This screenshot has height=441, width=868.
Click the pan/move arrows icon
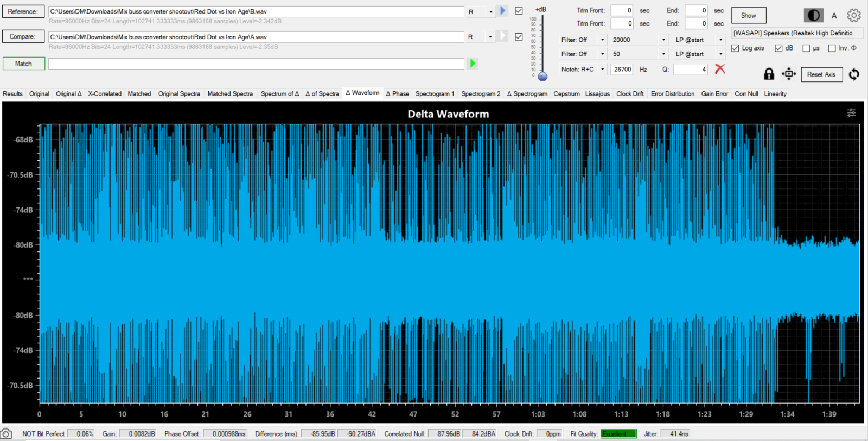tap(789, 74)
